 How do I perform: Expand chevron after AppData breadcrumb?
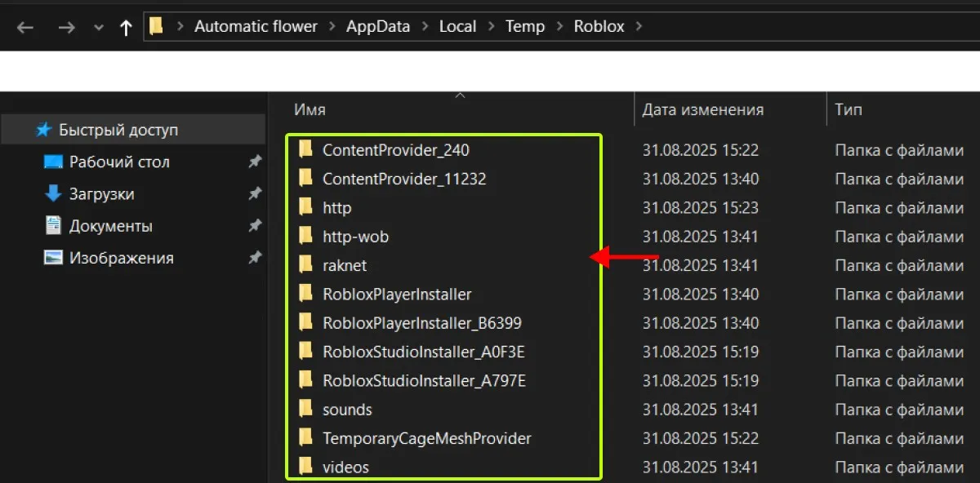tap(425, 27)
